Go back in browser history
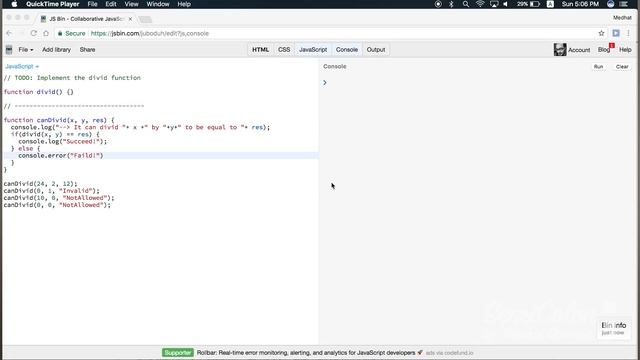 [9, 33]
